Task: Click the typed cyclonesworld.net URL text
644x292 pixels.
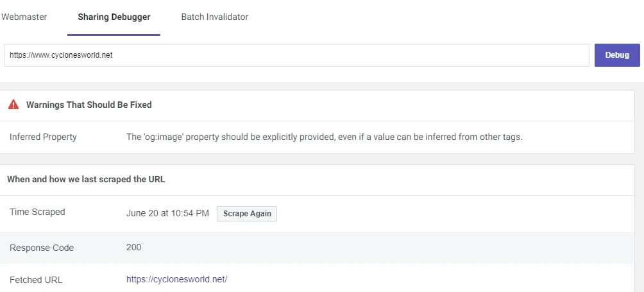Action: (x=61, y=55)
